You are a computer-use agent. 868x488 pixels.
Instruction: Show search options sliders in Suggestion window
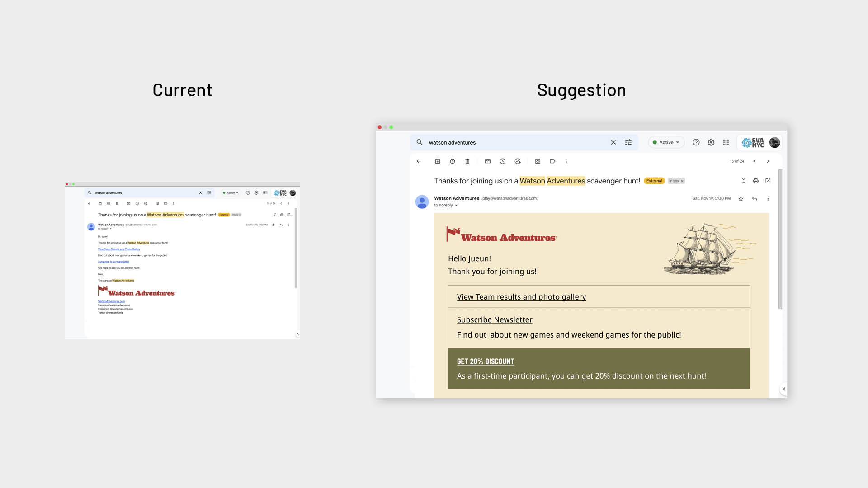pyautogui.click(x=628, y=142)
